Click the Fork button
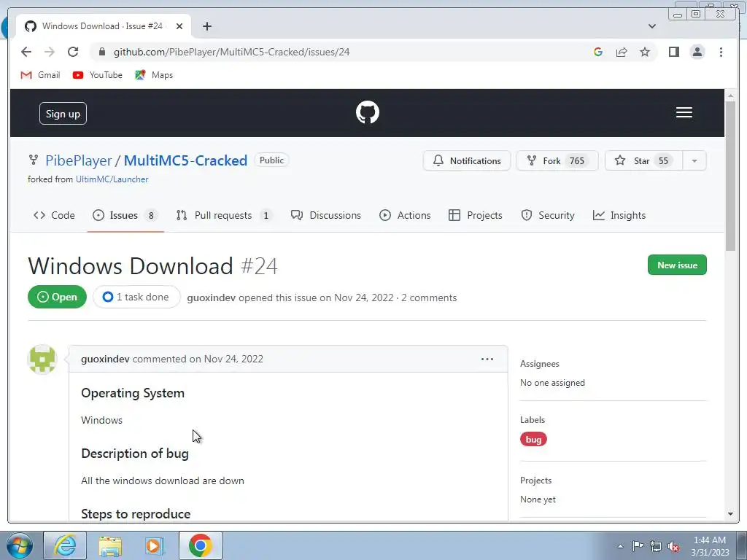This screenshot has height=560, width=747. point(557,160)
